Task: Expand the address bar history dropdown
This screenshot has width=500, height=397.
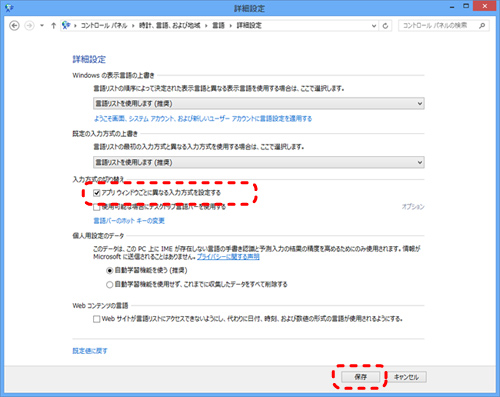Action: [374, 26]
